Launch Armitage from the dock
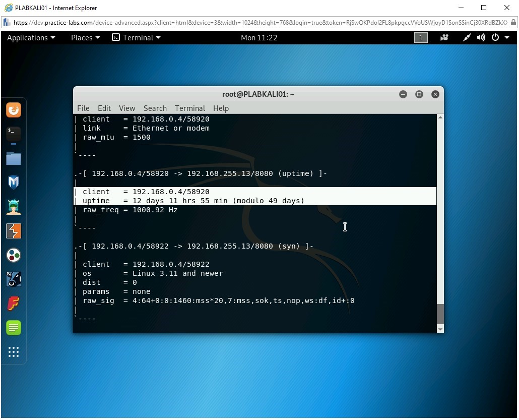 14,207
